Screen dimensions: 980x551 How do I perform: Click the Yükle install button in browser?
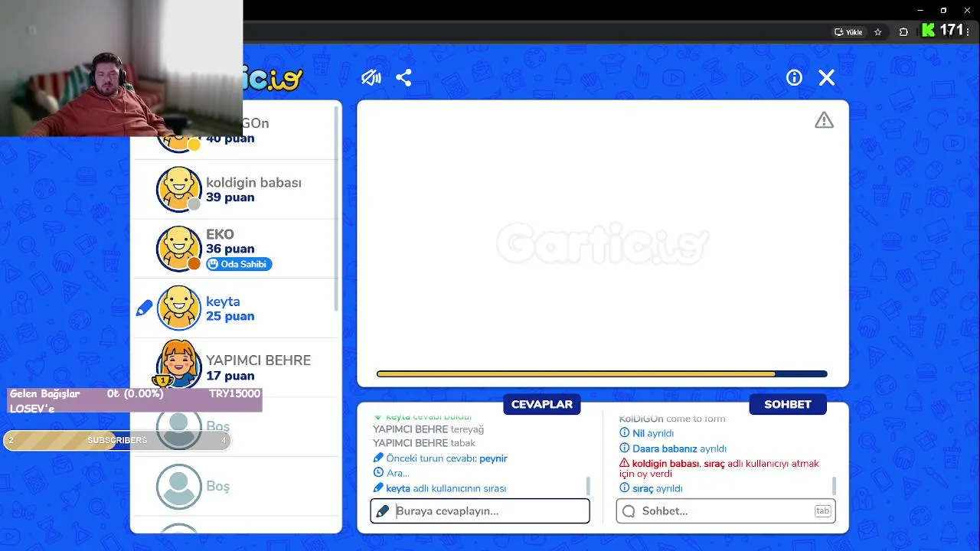pos(849,32)
